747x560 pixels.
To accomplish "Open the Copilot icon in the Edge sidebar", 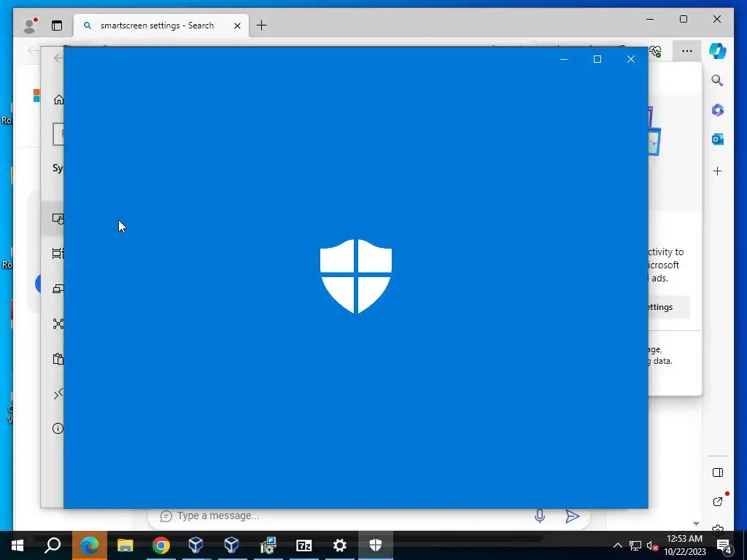I will tap(718, 50).
